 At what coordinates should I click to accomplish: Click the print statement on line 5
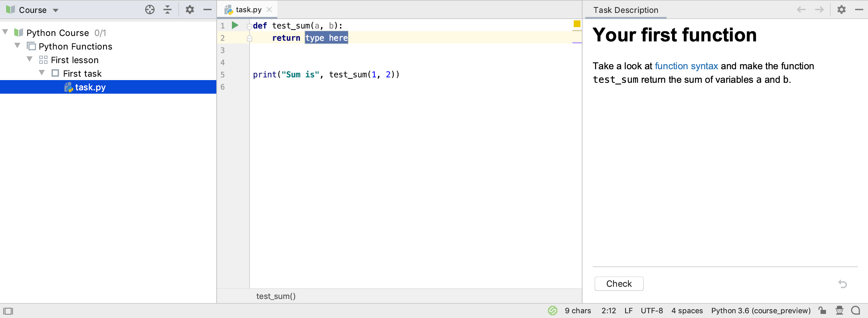click(326, 75)
